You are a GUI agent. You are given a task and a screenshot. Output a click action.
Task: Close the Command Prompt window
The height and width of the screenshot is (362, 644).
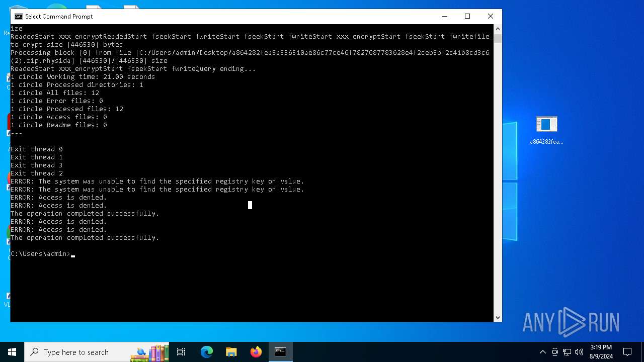click(491, 16)
